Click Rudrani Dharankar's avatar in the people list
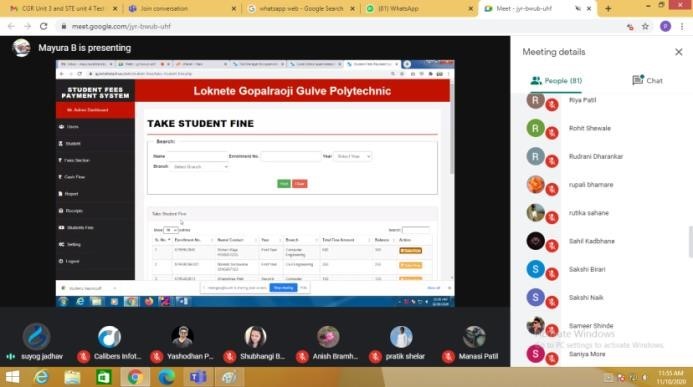The width and height of the screenshot is (693, 387). 536,156
